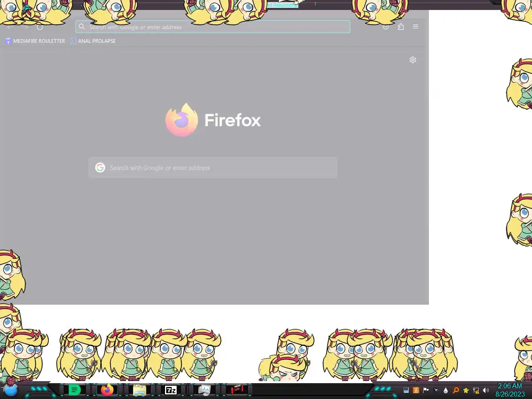Open the orange magnifier tray icon
The image size is (532, 399).
coord(456,390)
